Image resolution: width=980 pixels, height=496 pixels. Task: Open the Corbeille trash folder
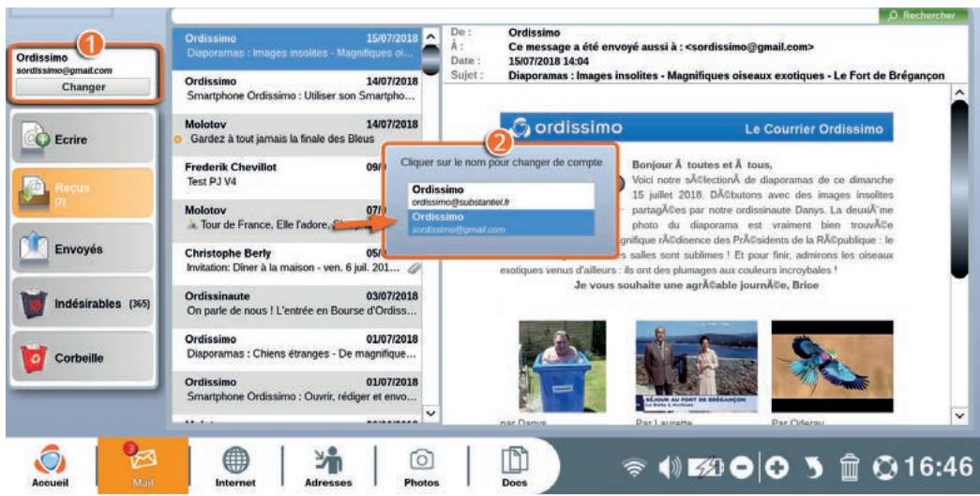point(83,357)
